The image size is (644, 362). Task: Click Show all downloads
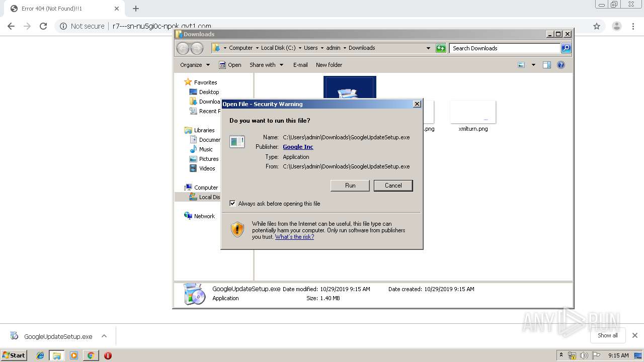(608, 335)
